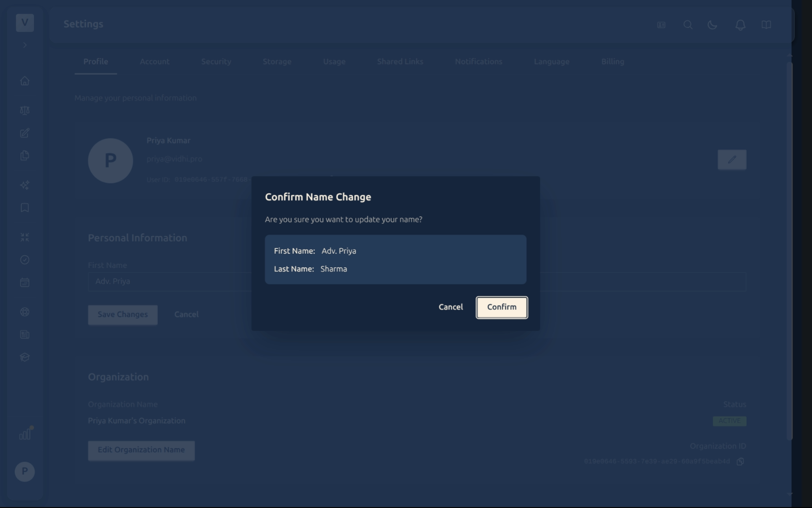Copy the Organization ID with copy icon
The image size is (812, 508).
pyautogui.click(x=740, y=461)
